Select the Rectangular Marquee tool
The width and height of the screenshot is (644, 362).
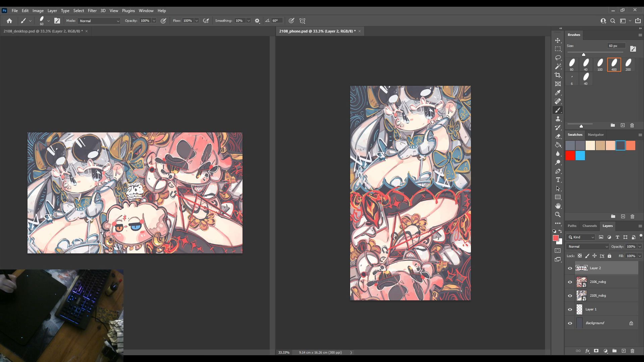click(x=558, y=49)
